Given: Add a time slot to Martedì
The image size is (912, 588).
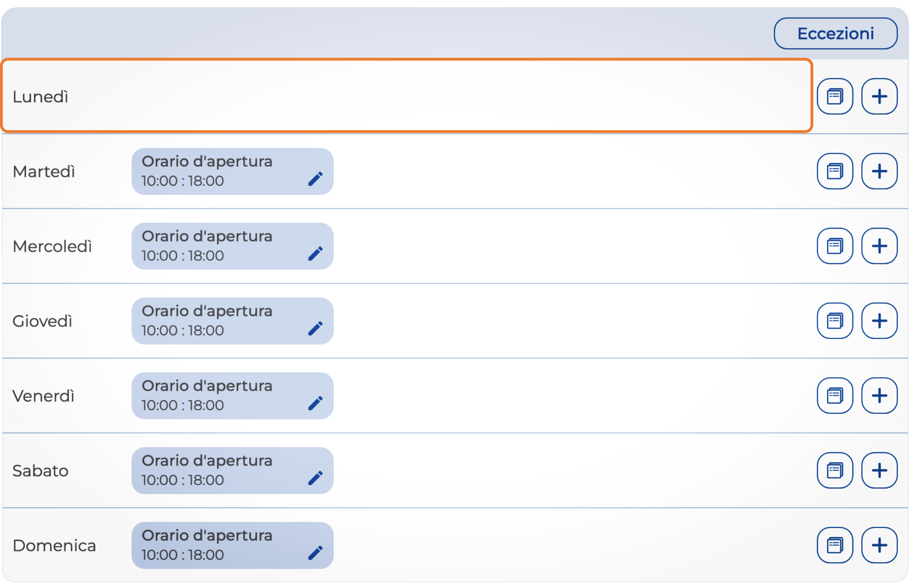Looking at the screenshot, I should pyautogui.click(x=879, y=171).
